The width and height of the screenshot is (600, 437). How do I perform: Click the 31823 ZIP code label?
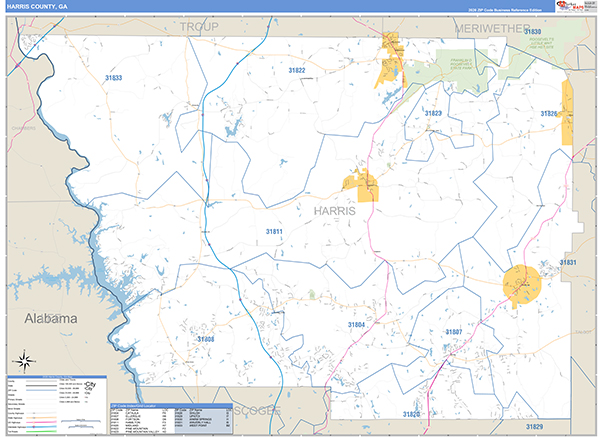(x=433, y=113)
